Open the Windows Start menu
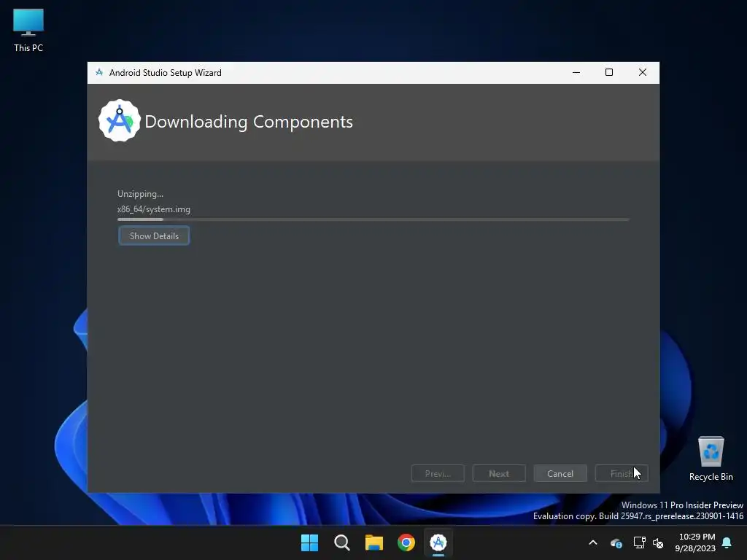The width and height of the screenshot is (747, 560). point(309,542)
